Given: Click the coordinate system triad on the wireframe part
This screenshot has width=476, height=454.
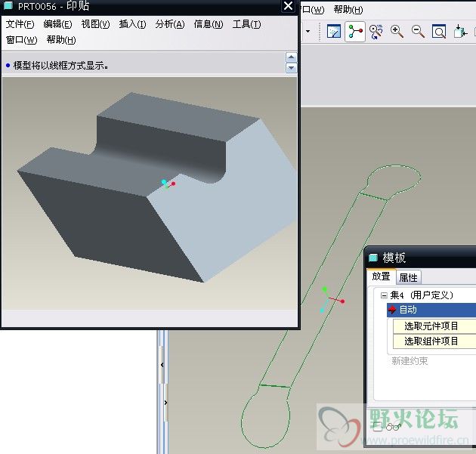Looking at the screenshot, I should (332, 300).
